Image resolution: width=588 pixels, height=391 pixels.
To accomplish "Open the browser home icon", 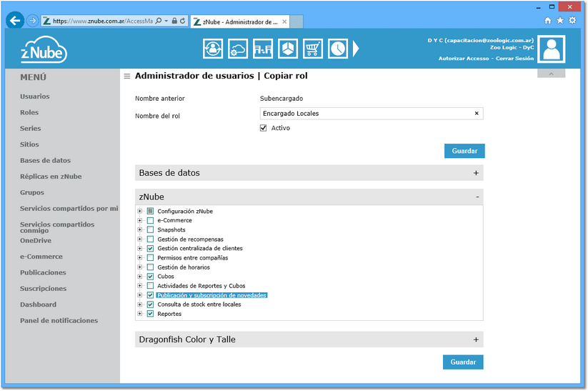I will point(548,21).
